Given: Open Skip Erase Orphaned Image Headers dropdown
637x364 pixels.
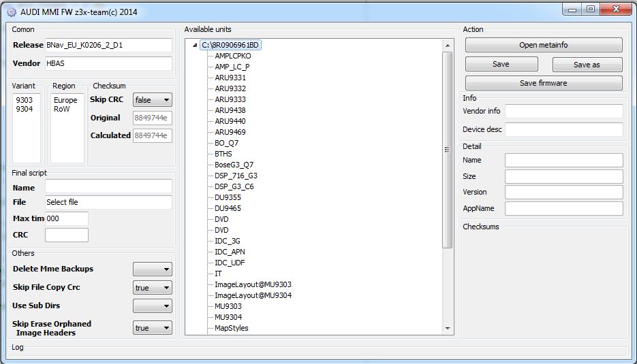Looking at the screenshot, I should pos(153,328).
